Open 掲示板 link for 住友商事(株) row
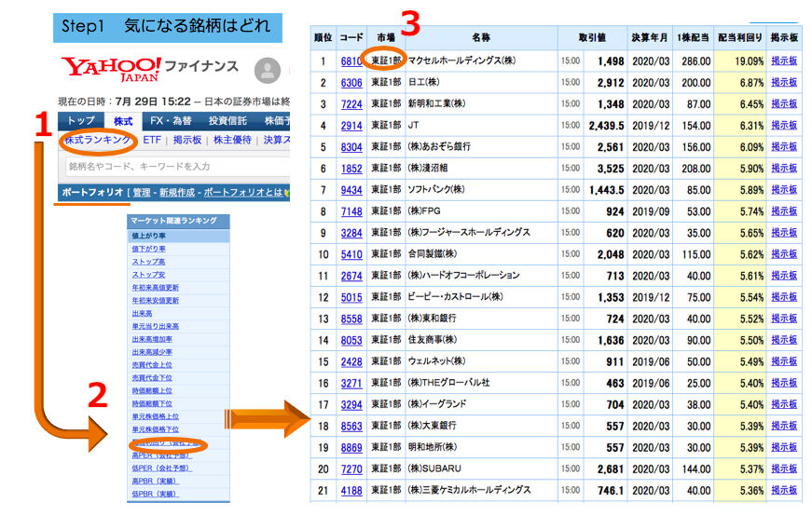 point(784,340)
